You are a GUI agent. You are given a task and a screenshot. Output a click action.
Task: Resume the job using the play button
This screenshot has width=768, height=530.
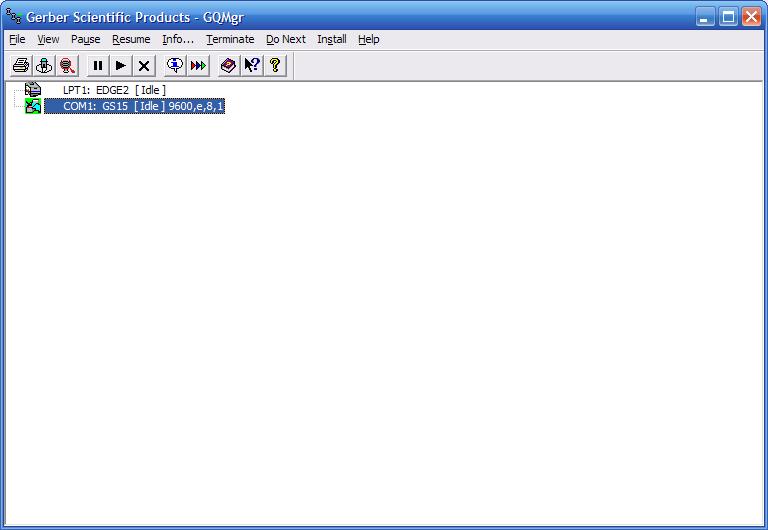click(x=120, y=65)
